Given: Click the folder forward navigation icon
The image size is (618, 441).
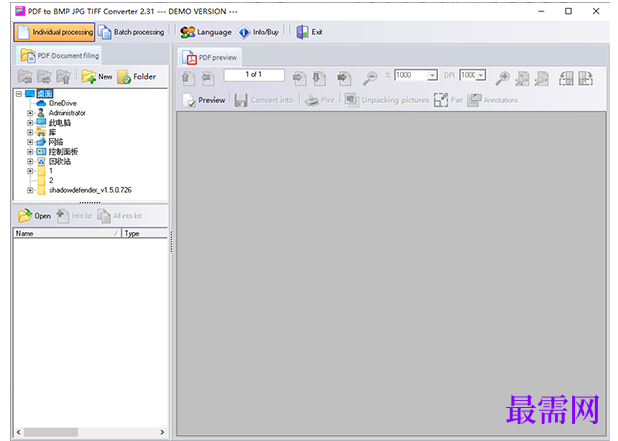Looking at the screenshot, I should [x=44, y=76].
